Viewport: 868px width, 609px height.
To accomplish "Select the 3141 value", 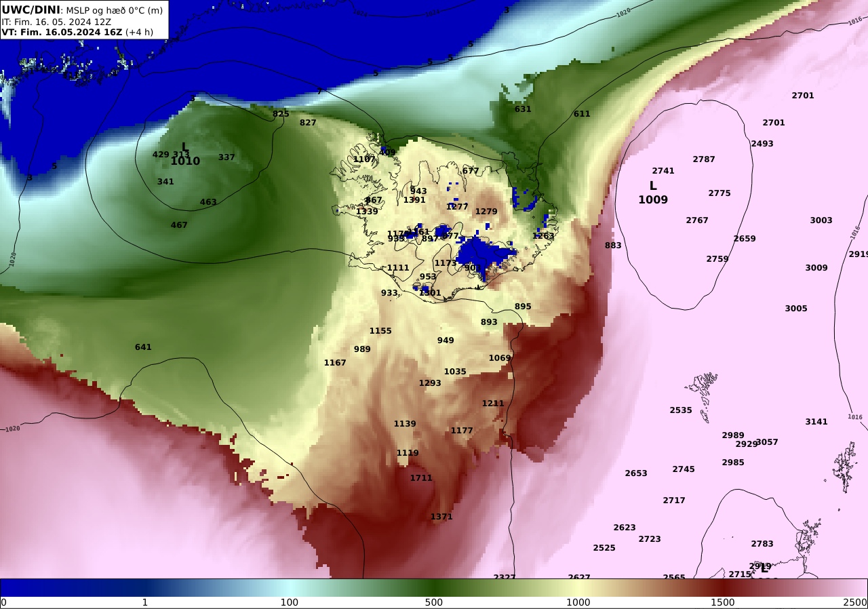I will [x=816, y=422].
